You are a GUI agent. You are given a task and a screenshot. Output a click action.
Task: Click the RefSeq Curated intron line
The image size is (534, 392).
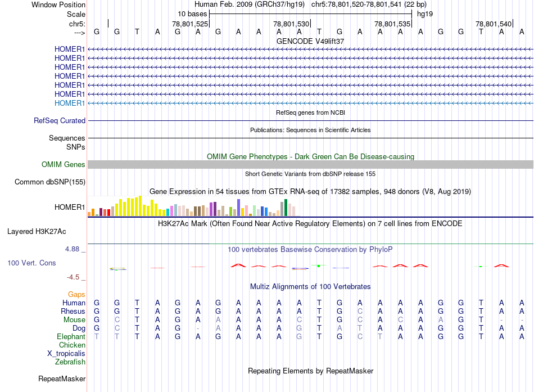click(x=311, y=121)
